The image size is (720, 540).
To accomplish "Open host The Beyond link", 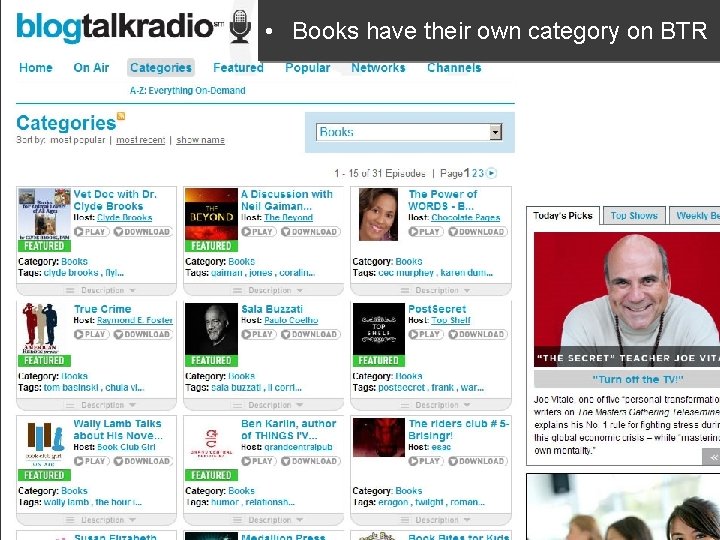I will [x=288, y=218].
